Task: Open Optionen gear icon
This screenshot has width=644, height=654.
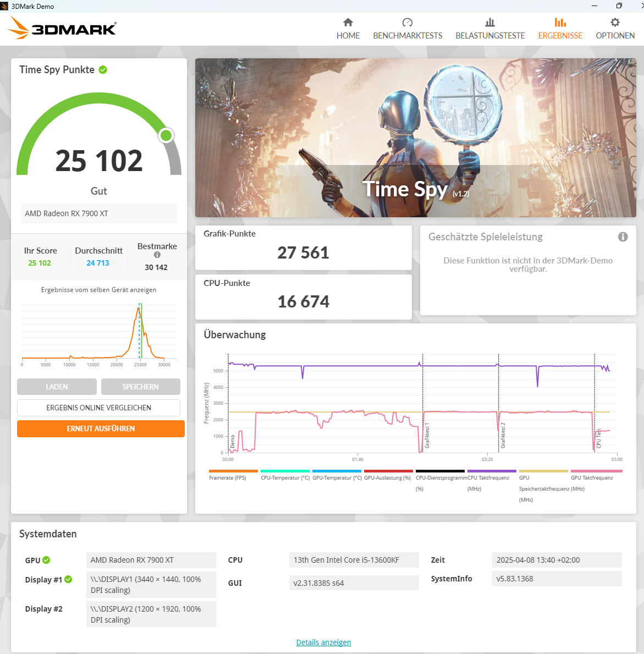Action: point(615,22)
